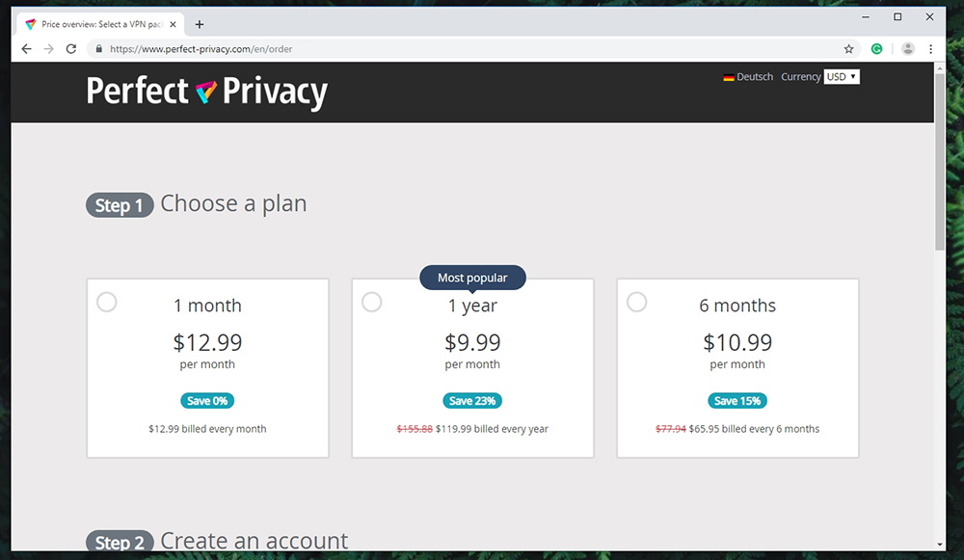Open the Chrome three-dot menu
The height and width of the screenshot is (560, 964).
pos(931,48)
